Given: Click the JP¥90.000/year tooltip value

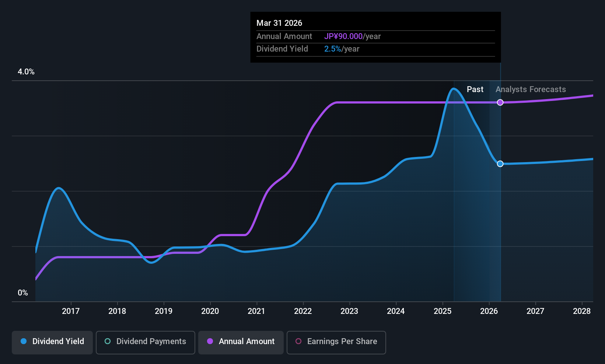Looking at the screenshot, I should (352, 36).
